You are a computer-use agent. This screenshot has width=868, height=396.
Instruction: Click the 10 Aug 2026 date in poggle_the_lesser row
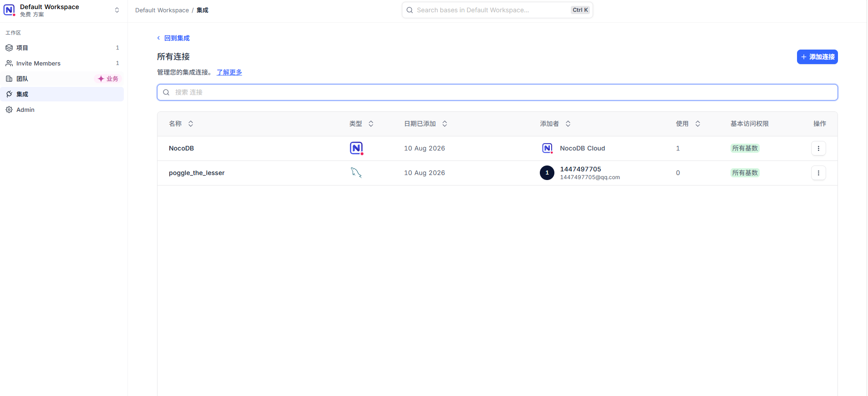click(x=425, y=173)
